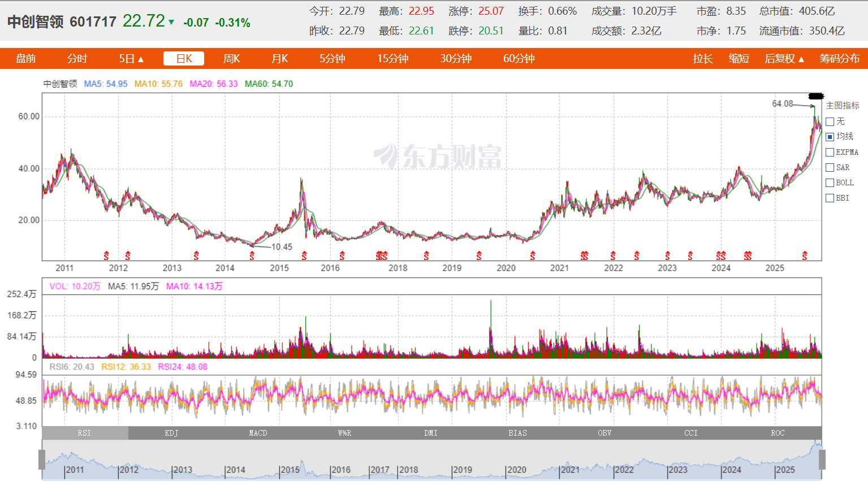Click the 拉长 stretch button

coord(703,59)
